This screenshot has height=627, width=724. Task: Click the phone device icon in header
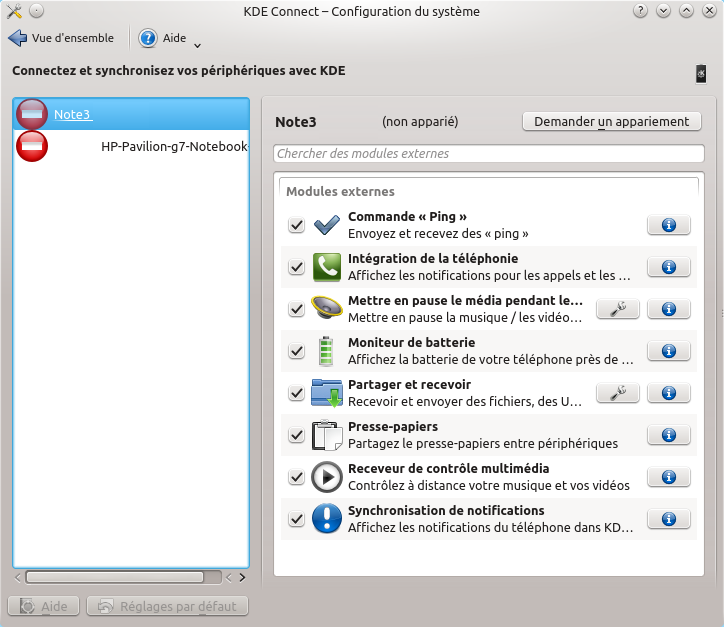pos(700,73)
